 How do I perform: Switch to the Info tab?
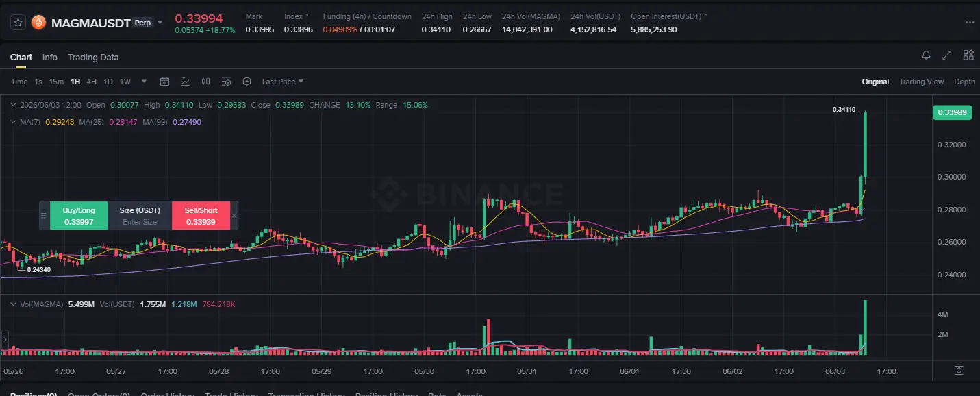50,57
